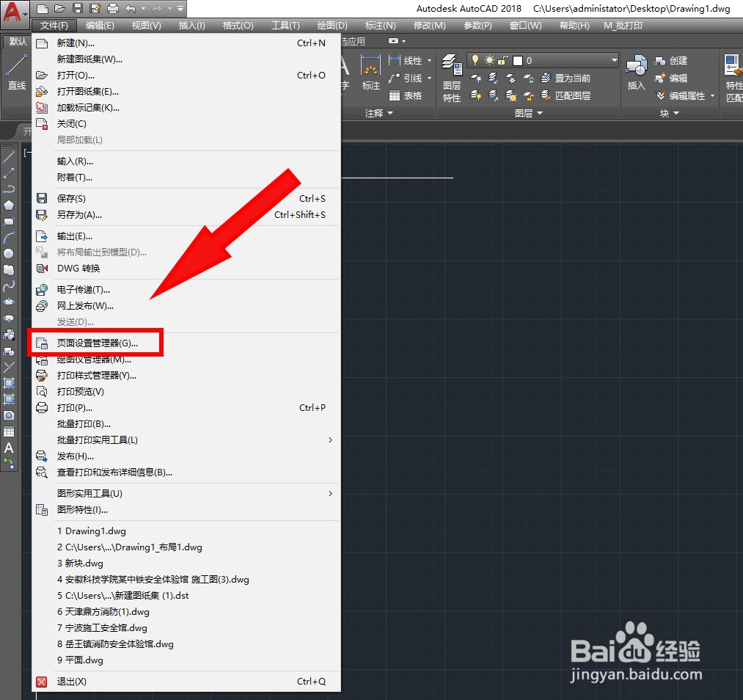This screenshot has height=700, width=743.
Task: Click the Plot printer icon in quick access toolbar
Action: pos(113,9)
